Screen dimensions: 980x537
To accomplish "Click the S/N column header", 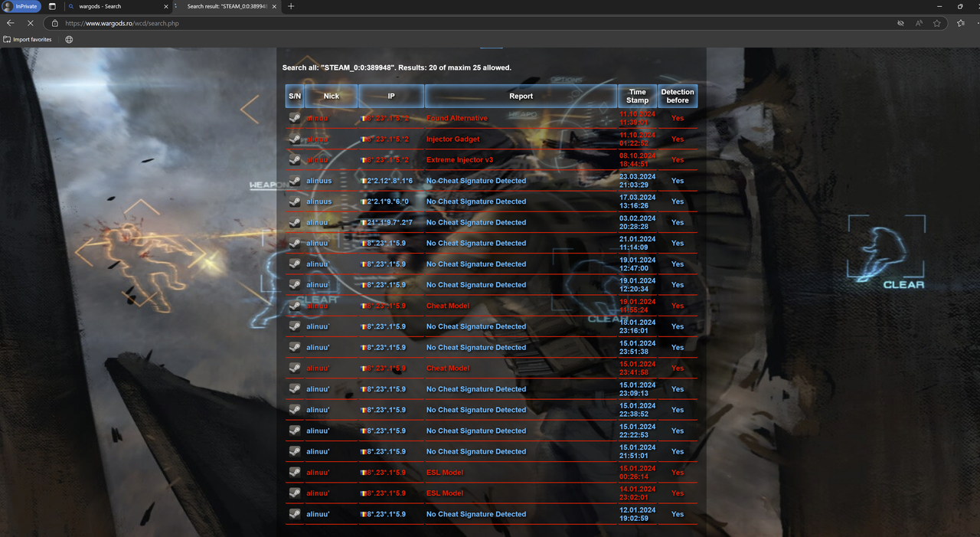I will (x=295, y=96).
